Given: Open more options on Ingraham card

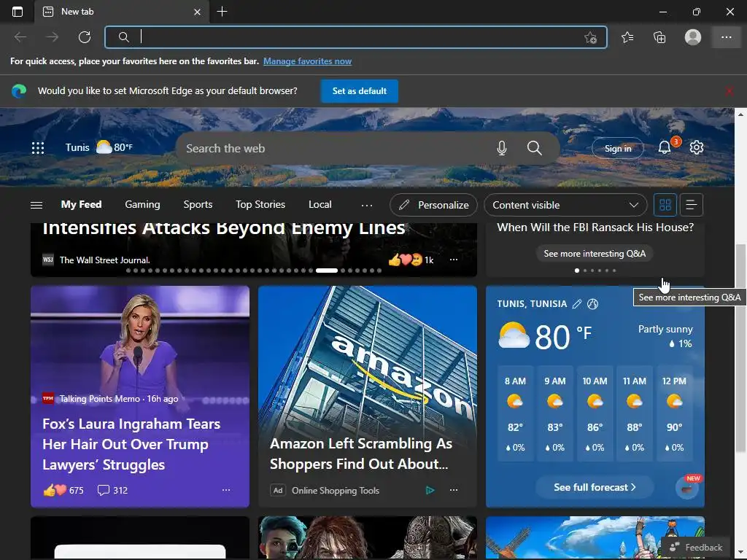Looking at the screenshot, I should click(226, 490).
